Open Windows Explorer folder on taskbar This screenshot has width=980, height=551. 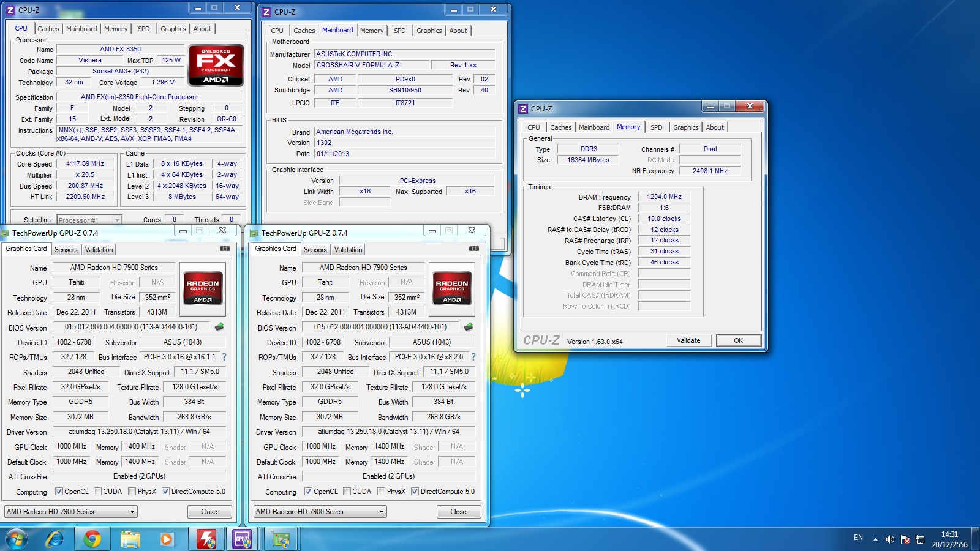130,539
